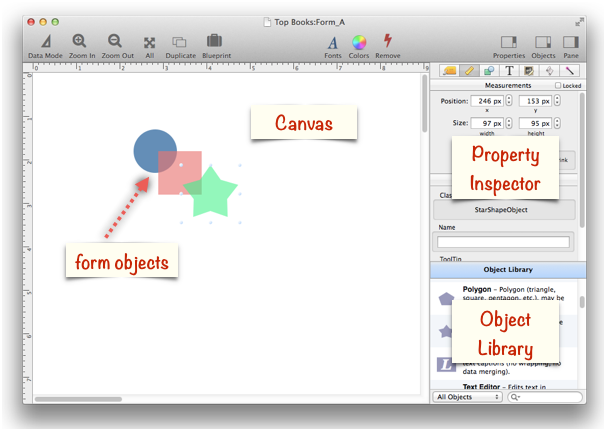Viewport: 606px width, 431px height.
Task: Click the Name text field
Action: [x=503, y=242]
